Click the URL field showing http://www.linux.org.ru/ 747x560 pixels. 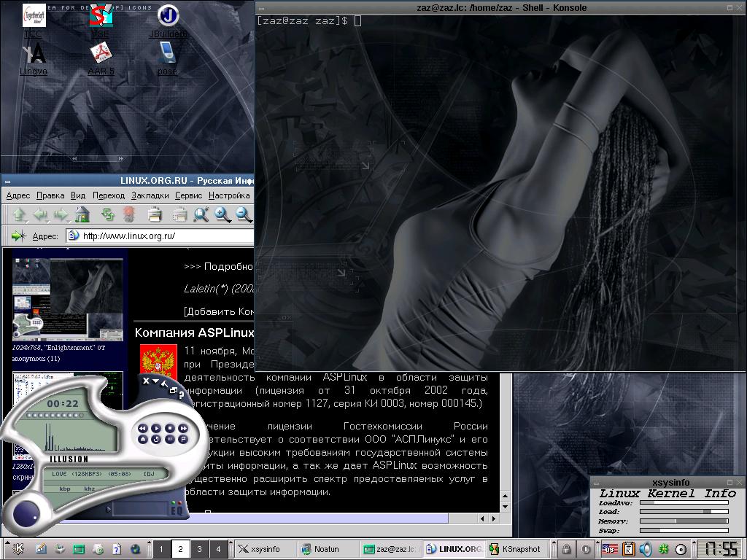click(160, 236)
